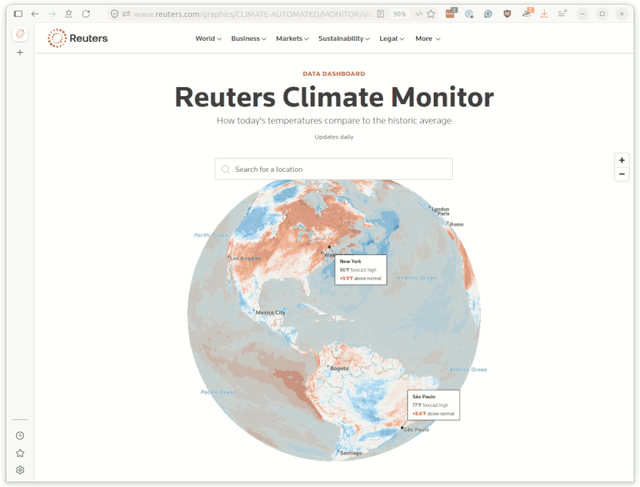The width and height of the screenshot is (640, 487).
Task: Click the Los Angeles city label
Action: pyautogui.click(x=245, y=258)
